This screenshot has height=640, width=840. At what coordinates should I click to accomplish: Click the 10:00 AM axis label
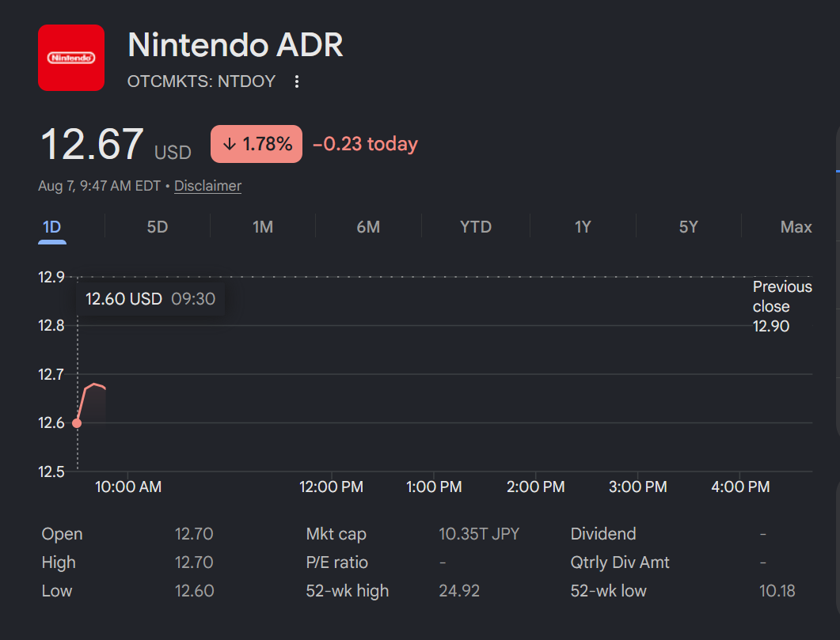coord(128,487)
